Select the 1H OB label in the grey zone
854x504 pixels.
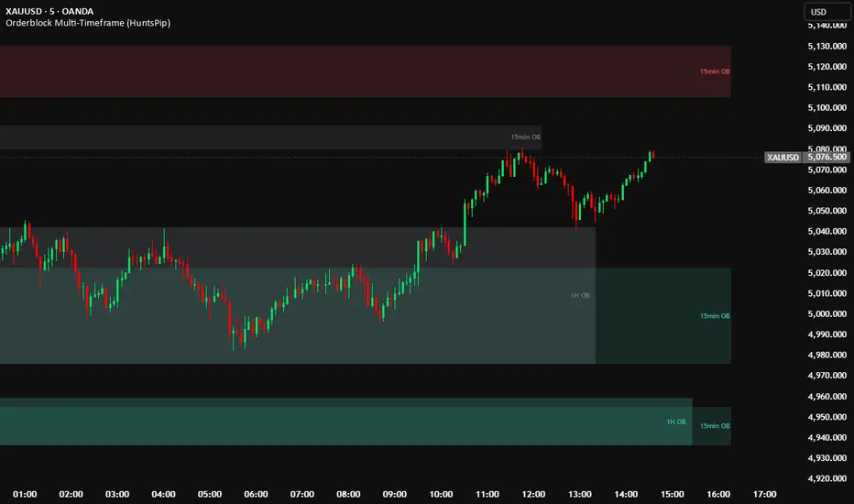580,296
